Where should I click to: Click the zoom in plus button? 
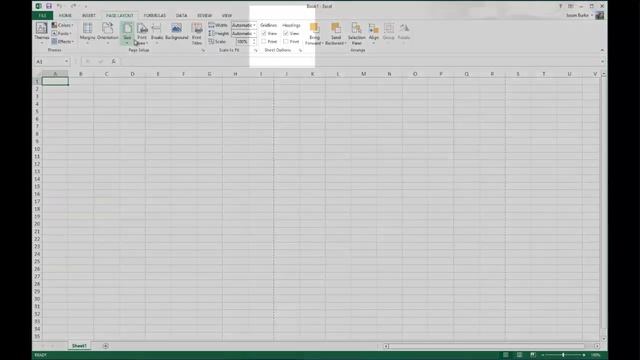pyautogui.click(x=584, y=355)
